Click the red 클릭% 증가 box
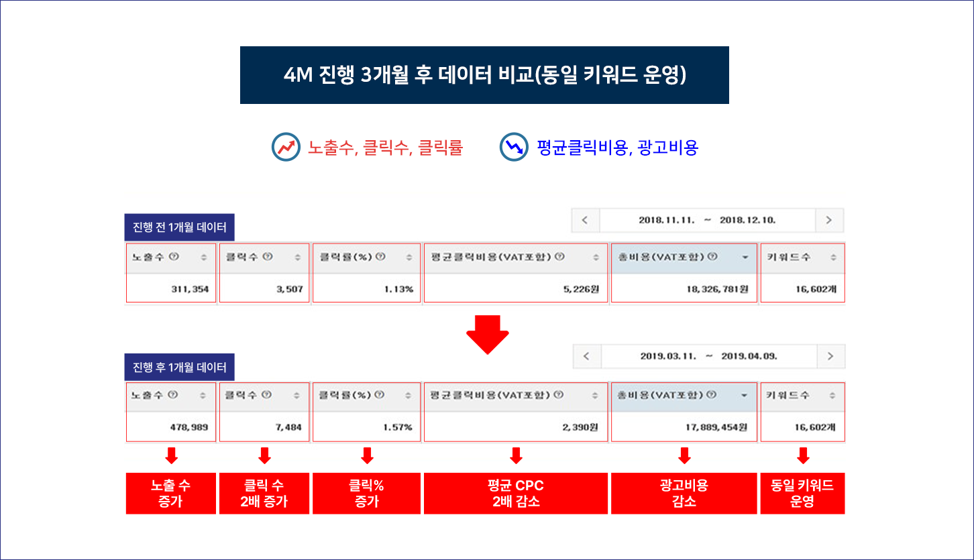The image size is (974, 560). [x=367, y=494]
